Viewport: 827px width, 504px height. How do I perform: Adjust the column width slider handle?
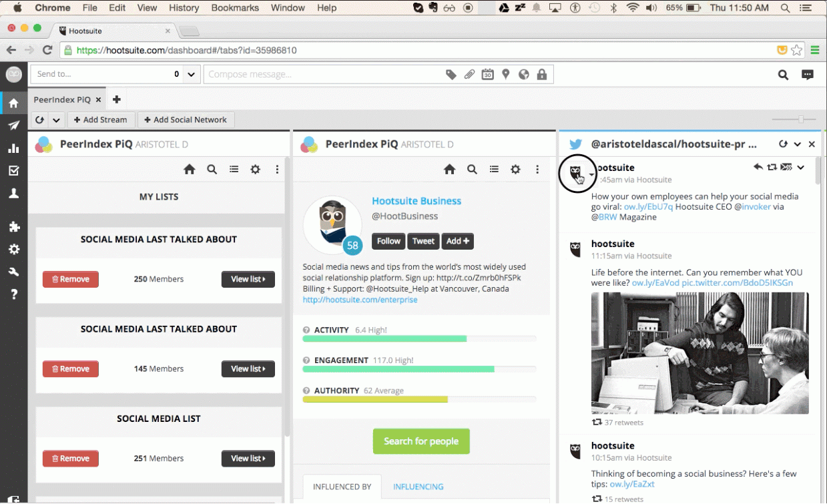(800, 119)
